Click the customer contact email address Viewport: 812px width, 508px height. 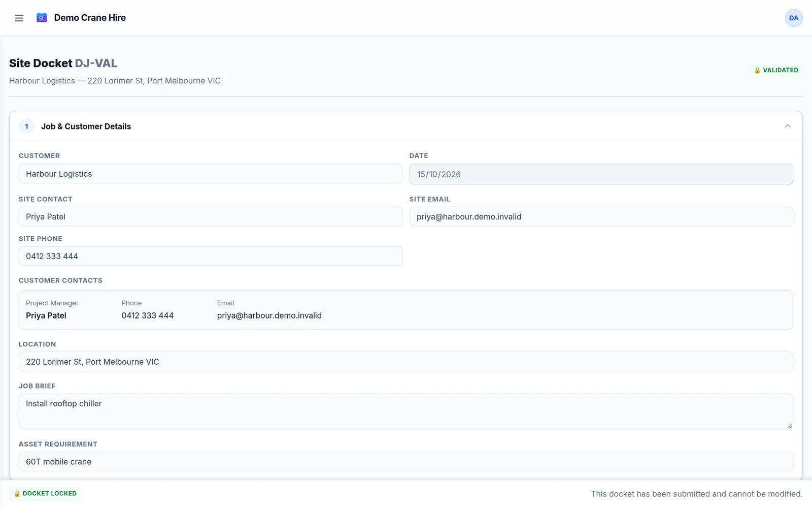[269, 315]
